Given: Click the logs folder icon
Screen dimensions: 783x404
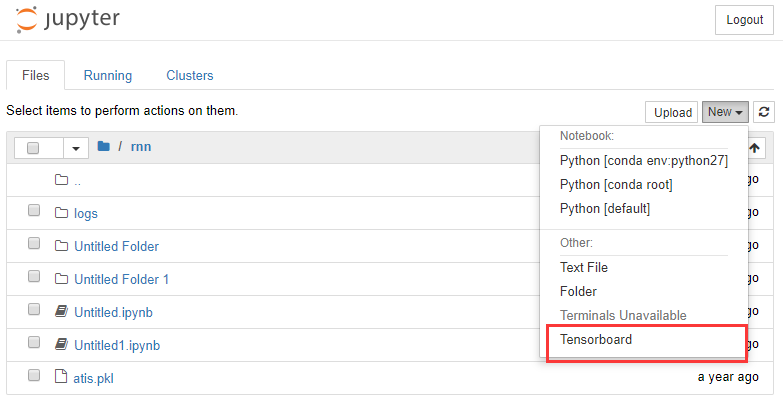Looking at the screenshot, I should point(61,213).
